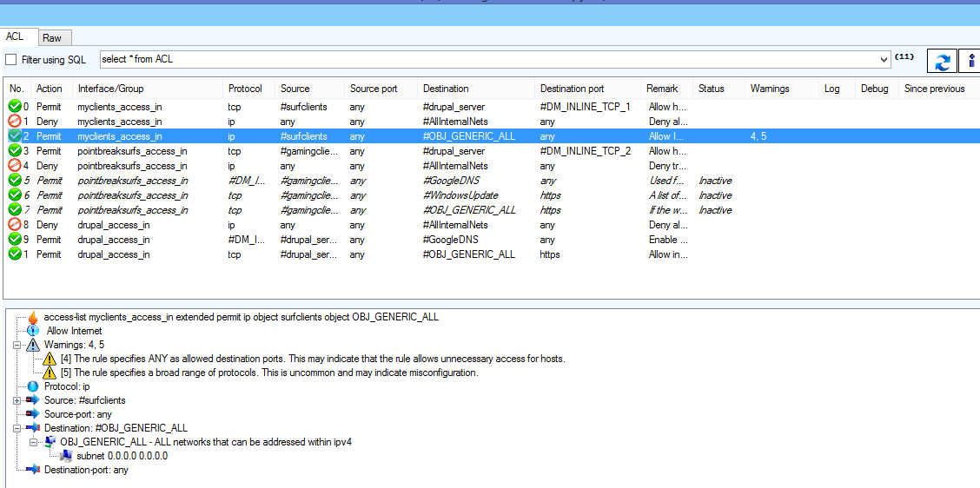The height and width of the screenshot is (488, 980).
Task: Click the warning triangle icon for Warnings: 4, 5
Action: [x=33, y=345]
